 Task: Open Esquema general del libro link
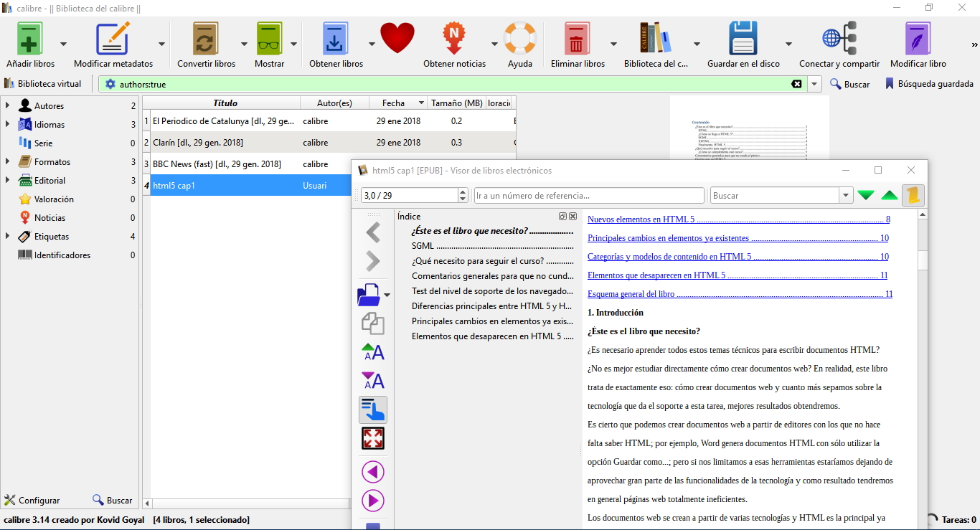point(740,293)
